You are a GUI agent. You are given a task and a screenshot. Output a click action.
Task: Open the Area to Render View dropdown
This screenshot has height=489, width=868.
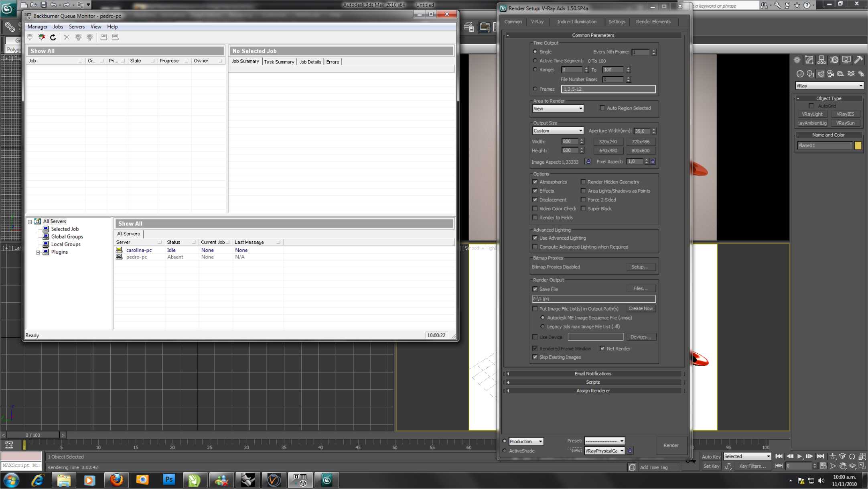(558, 108)
